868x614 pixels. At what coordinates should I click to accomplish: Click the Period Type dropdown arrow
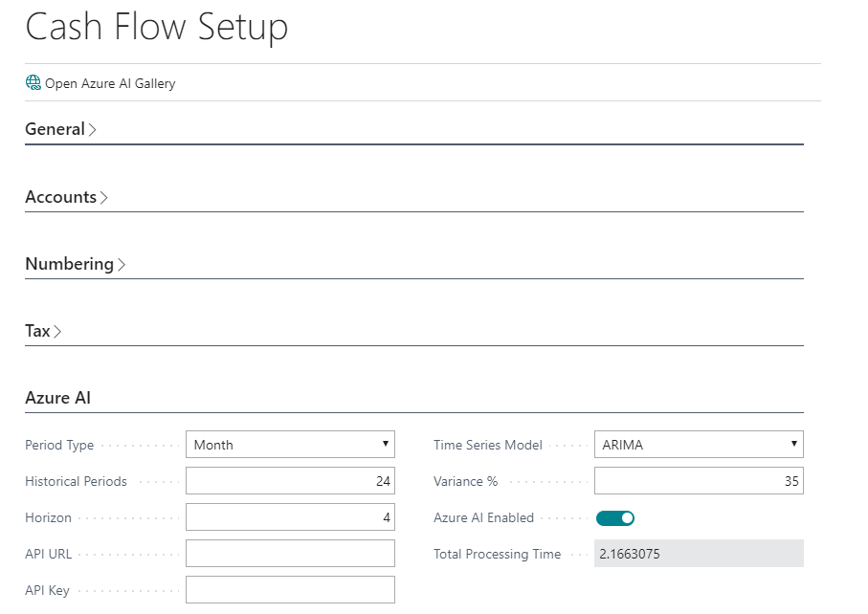click(x=384, y=444)
